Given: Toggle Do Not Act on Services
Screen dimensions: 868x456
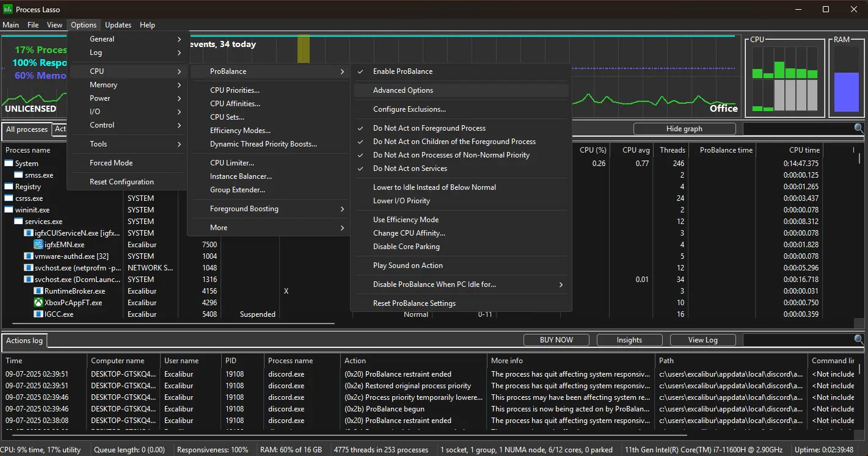Looking at the screenshot, I should click(x=461, y=168).
